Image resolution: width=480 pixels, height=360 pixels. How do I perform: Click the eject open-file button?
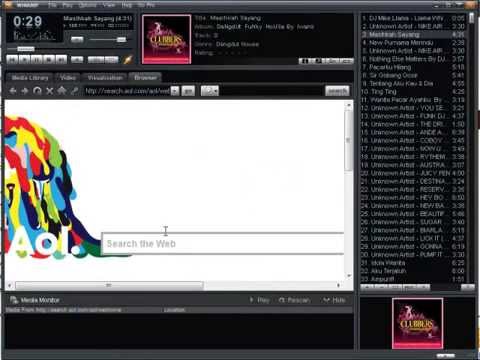[x=77, y=60]
